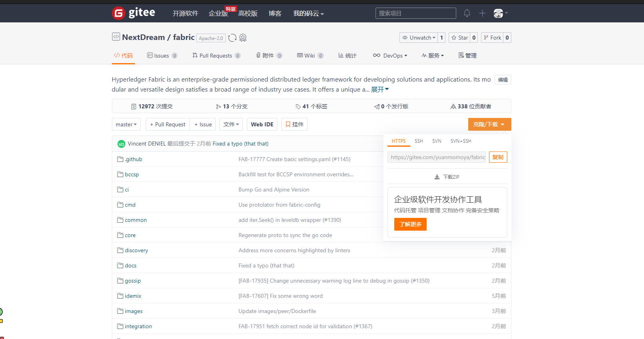644x339 pixels.
Task: Toggle the 克隆/下载 clone dropdown
Action: click(x=490, y=124)
